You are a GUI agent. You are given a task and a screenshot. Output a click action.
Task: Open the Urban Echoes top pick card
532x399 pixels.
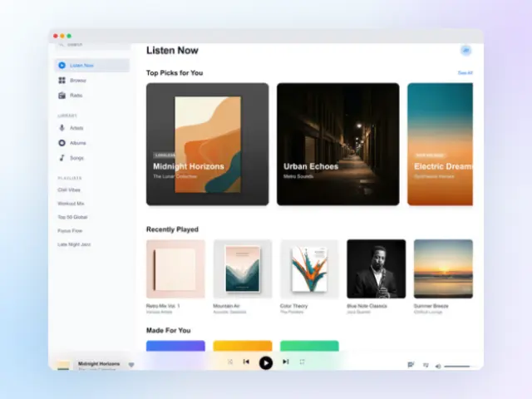338,144
